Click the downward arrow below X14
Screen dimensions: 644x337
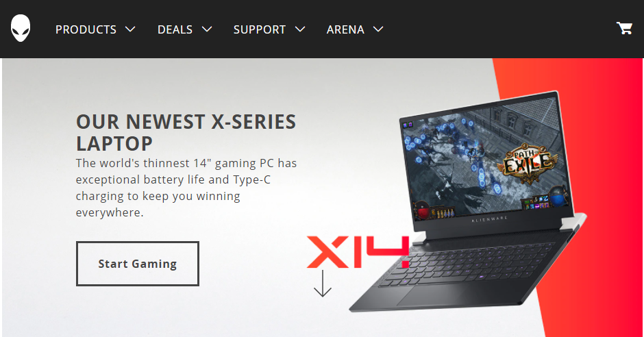323,283
